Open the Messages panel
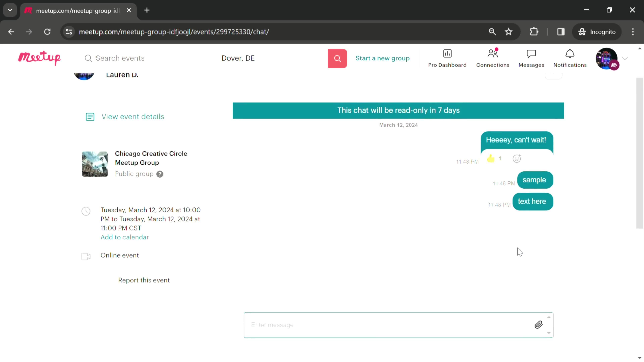The image size is (644, 362). [531, 58]
